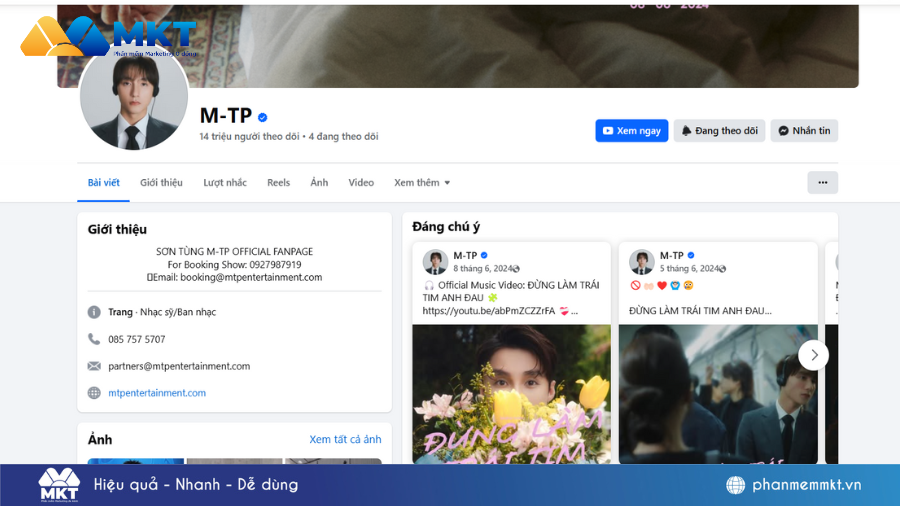Open the M-TP avatar on 5 tháng 6 post
The height and width of the screenshot is (506, 900).
click(642, 262)
